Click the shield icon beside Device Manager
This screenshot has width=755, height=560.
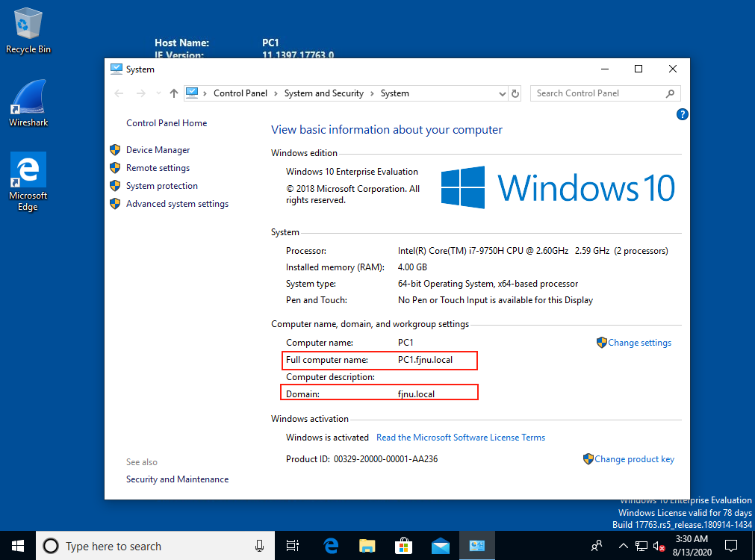[x=115, y=150]
